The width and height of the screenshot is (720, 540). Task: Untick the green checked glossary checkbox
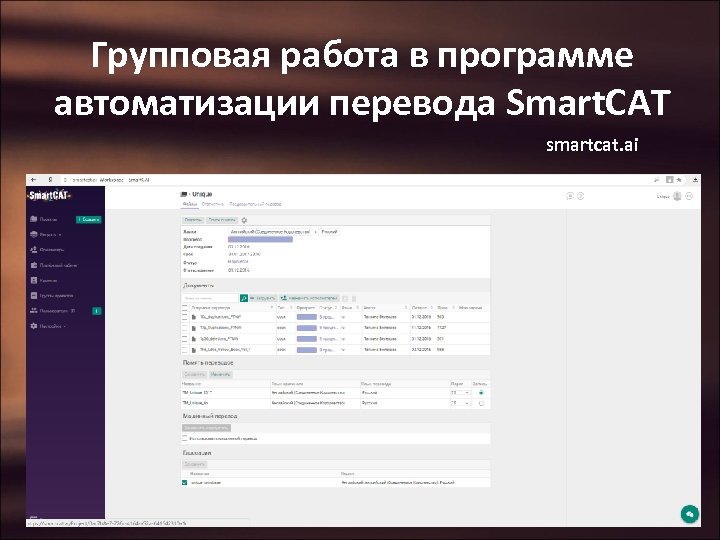[x=185, y=483]
